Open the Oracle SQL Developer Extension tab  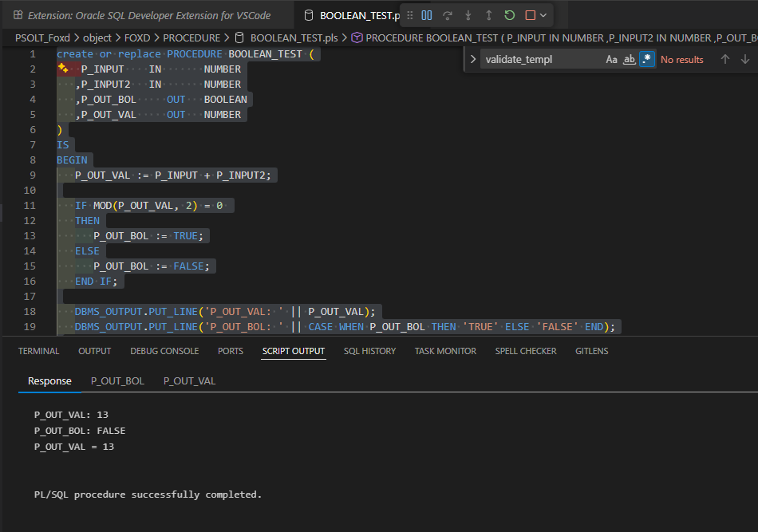coord(148,15)
